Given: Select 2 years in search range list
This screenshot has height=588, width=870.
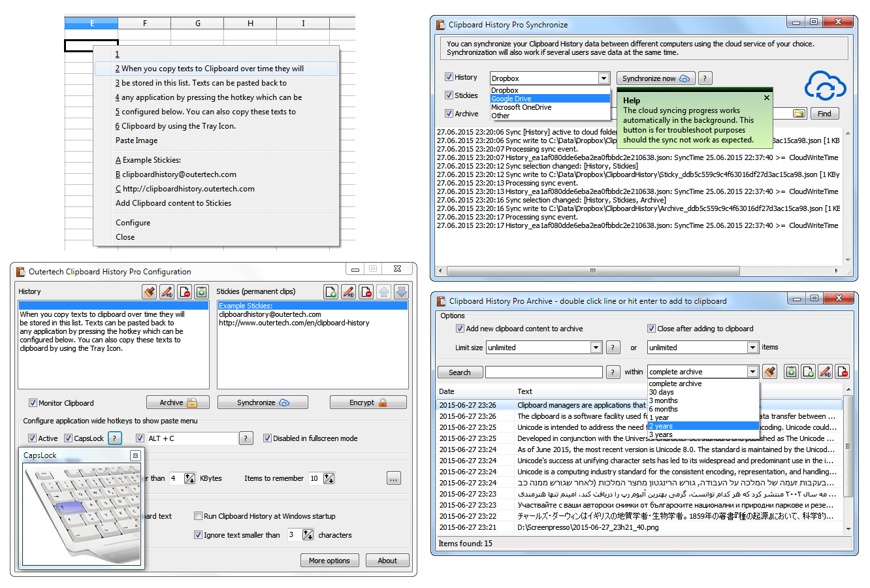Looking at the screenshot, I should pos(703,426).
